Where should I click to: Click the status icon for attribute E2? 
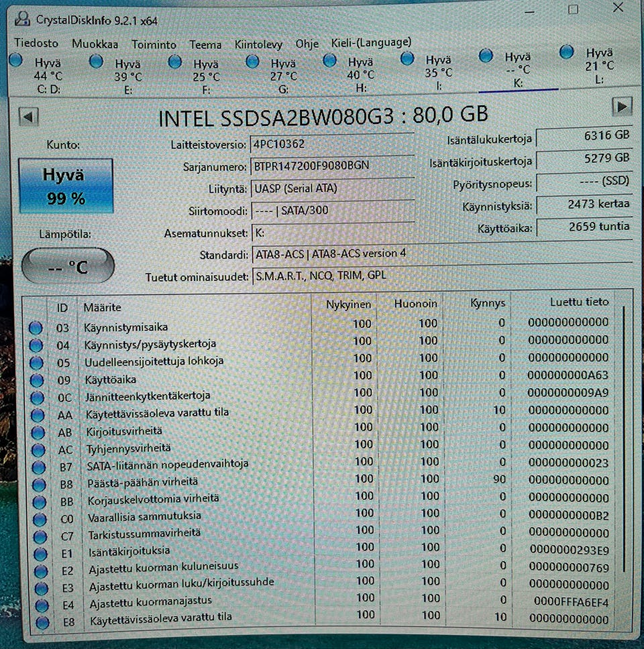click(42, 571)
